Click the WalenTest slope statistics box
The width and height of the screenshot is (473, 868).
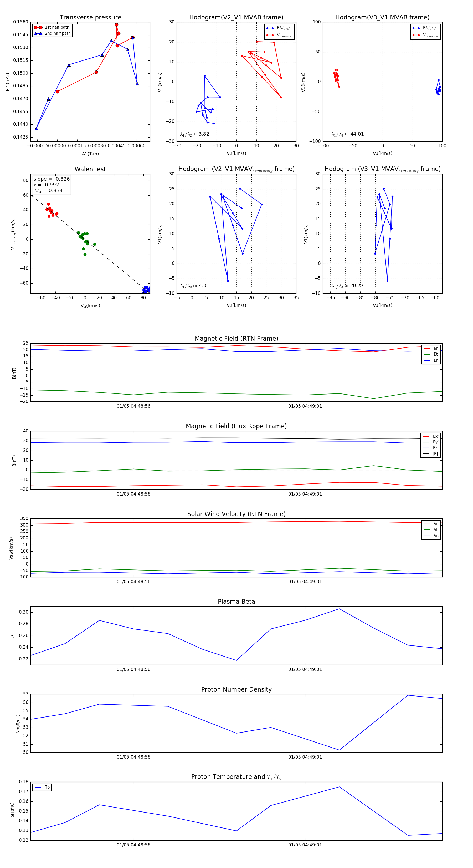52,185
